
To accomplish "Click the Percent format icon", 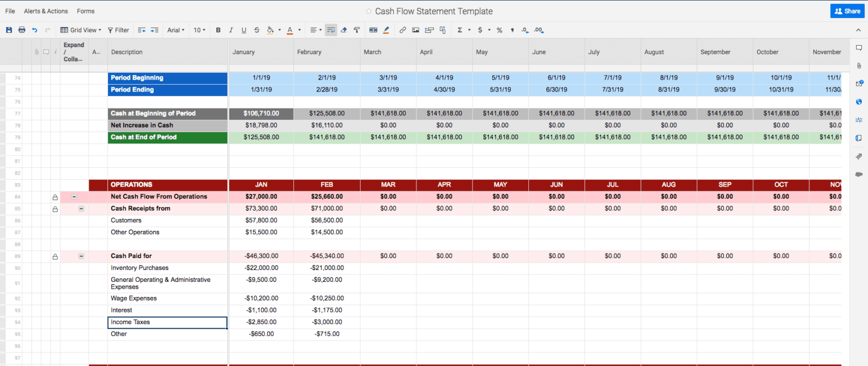I will coord(499,30).
